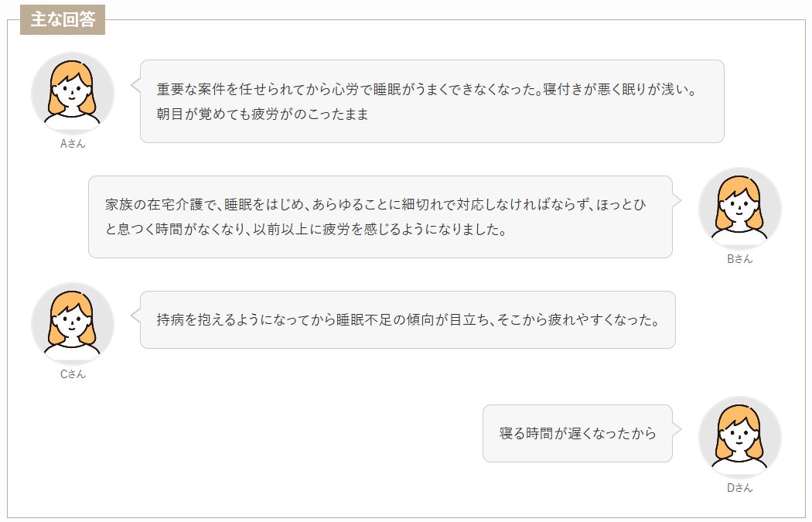This screenshot has height=522, width=812.
Task: Click the line starting with 家族の在宅介護で
Action: (376, 205)
